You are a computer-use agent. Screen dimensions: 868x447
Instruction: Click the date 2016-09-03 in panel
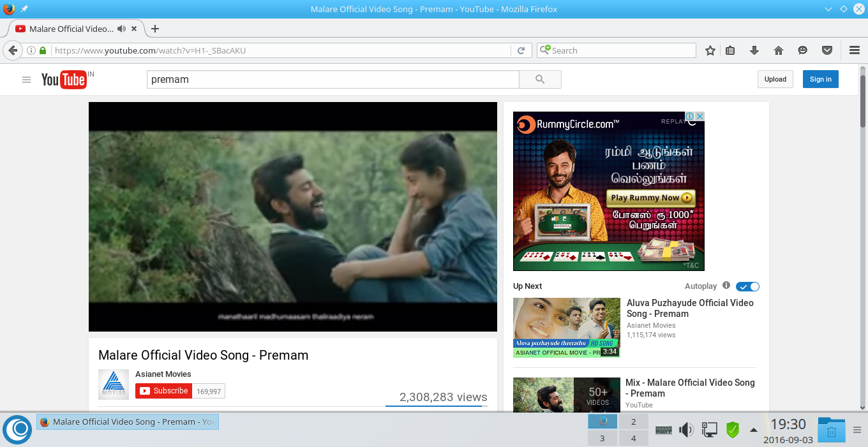click(788, 439)
